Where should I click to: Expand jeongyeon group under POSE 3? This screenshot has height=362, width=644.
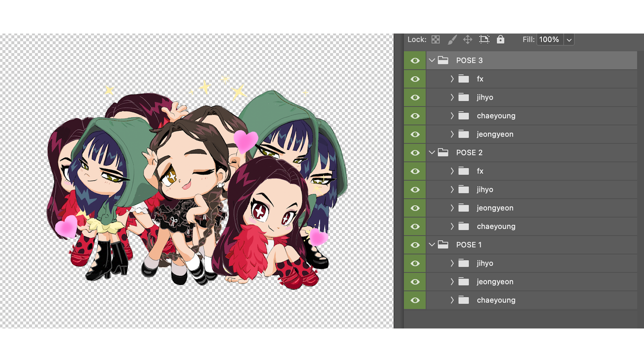click(452, 134)
